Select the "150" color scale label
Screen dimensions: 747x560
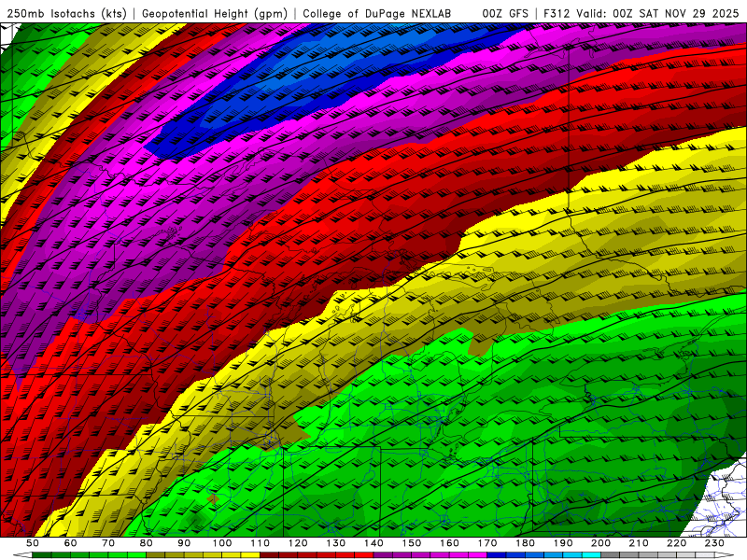tap(412, 543)
